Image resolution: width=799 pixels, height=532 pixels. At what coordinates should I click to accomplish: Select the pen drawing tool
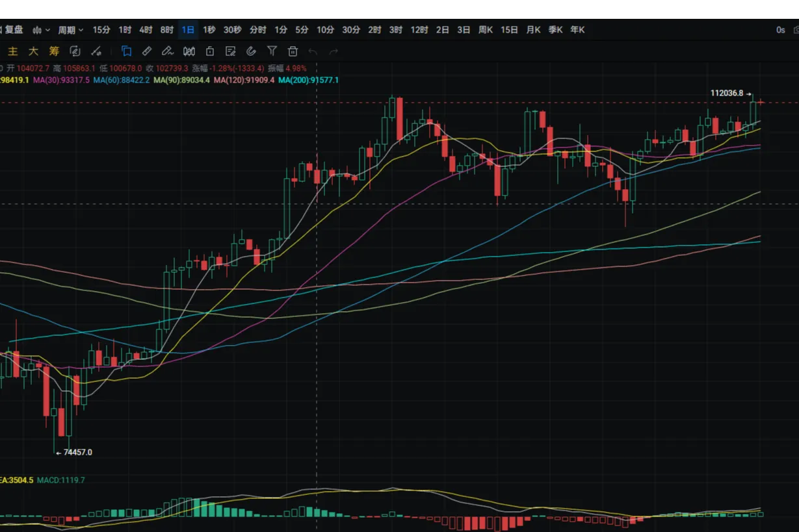point(168,51)
